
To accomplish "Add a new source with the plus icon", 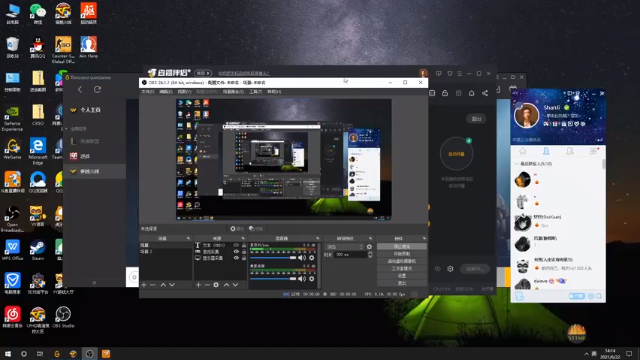I will pos(198,284).
